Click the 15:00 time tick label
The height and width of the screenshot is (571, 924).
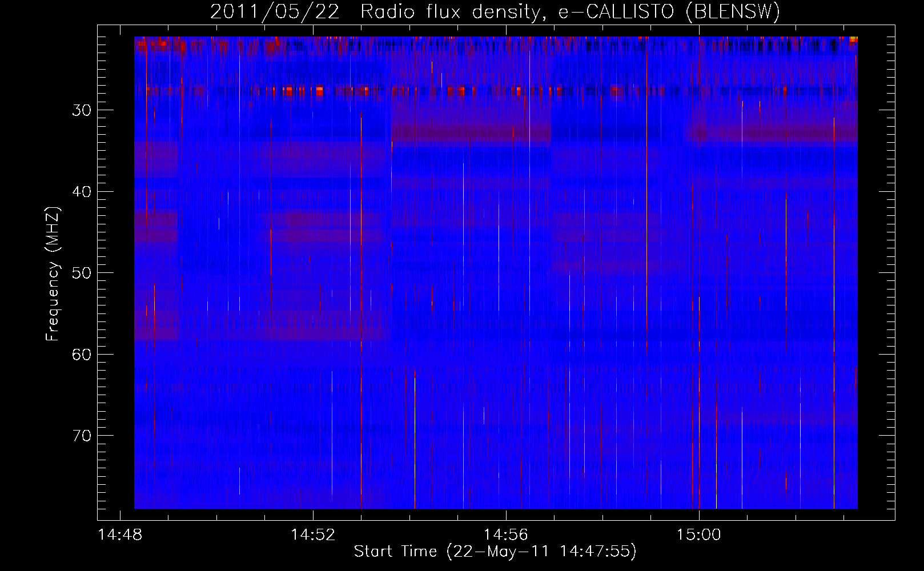click(699, 535)
